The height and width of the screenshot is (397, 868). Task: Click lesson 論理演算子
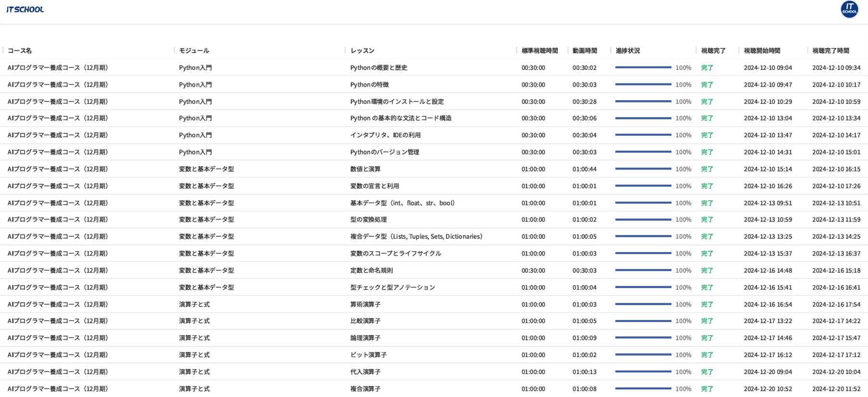(365, 338)
